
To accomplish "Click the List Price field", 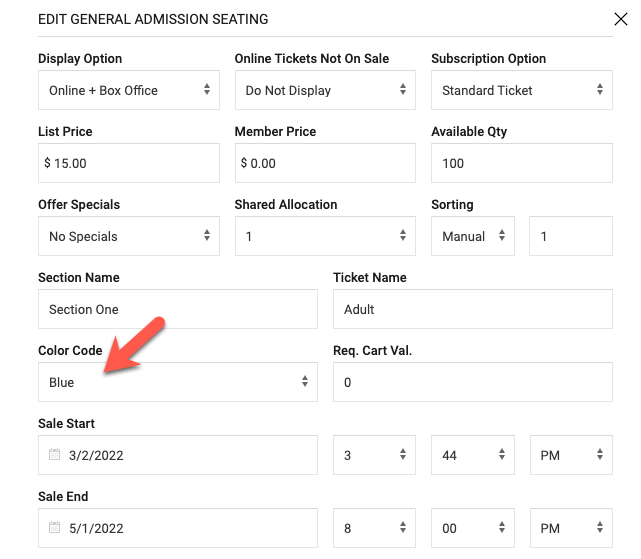I will tap(129, 163).
